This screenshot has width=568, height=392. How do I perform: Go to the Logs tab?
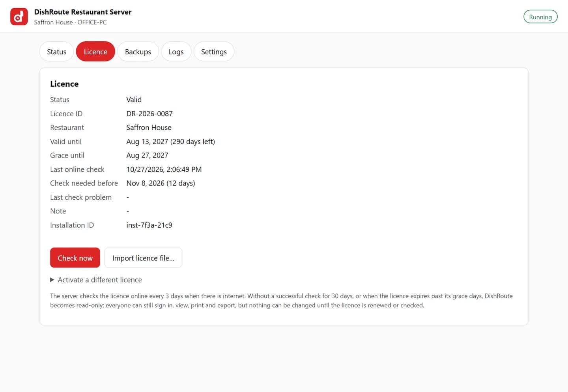[176, 52]
